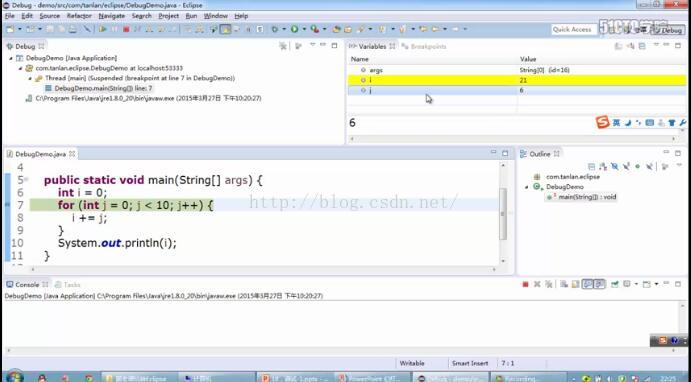691x382 pixels.
Task: Terminate the process from Console toolbar
Action: tap(525, 284)
